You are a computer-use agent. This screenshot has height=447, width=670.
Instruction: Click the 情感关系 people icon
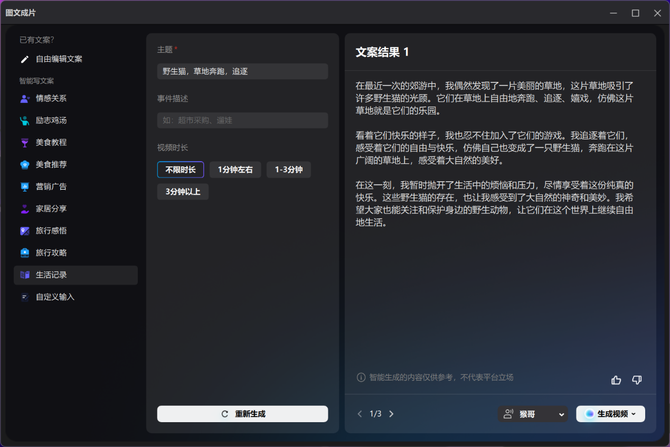tap(25, 99)
